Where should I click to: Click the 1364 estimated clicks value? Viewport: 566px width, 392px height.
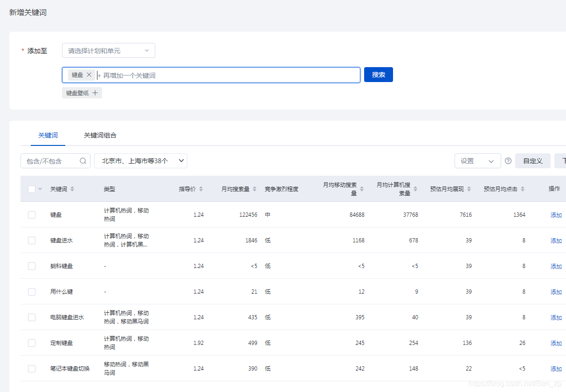click(519, 215)
